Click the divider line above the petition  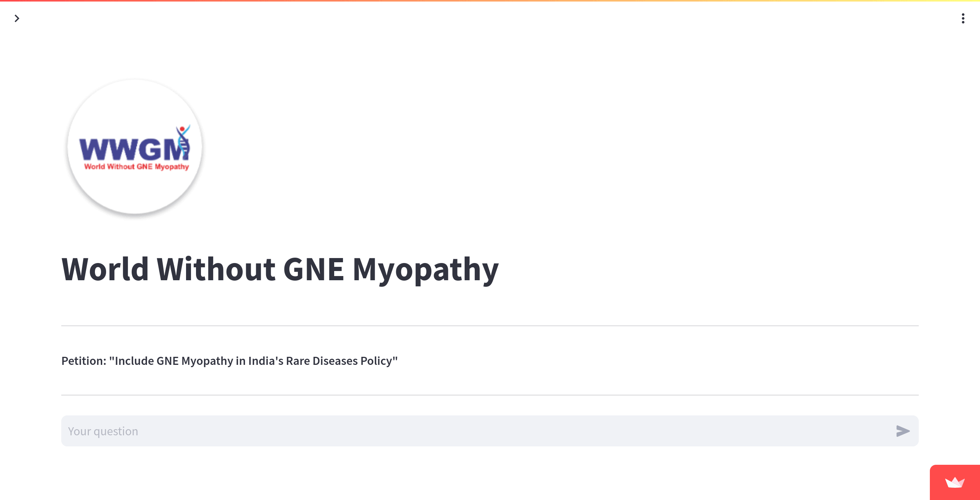[490, 326]
